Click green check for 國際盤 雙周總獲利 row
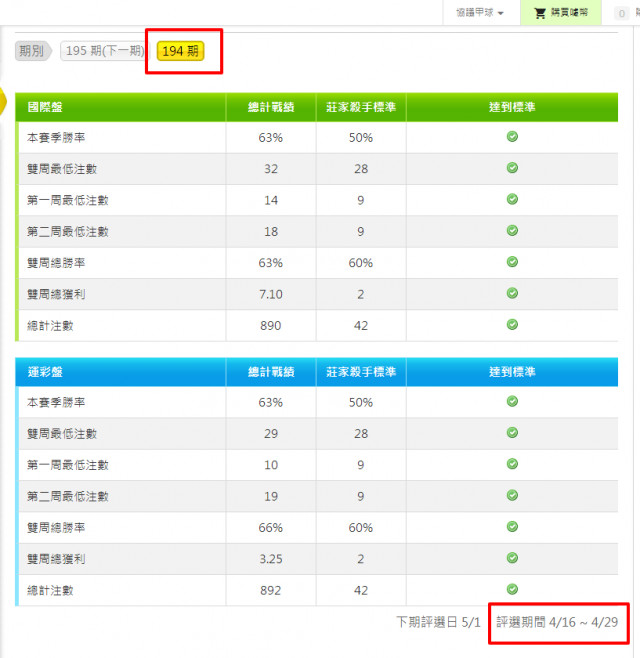640x658 pixels. click(512, 293)
